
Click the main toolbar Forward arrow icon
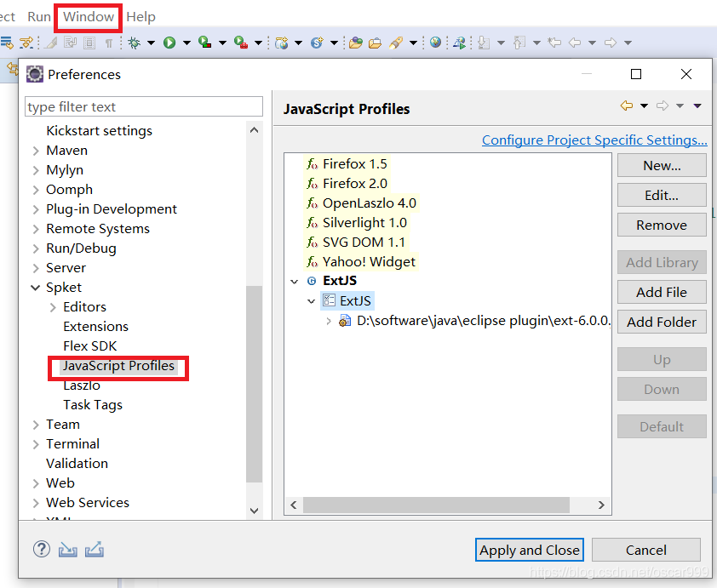point(611,43)
